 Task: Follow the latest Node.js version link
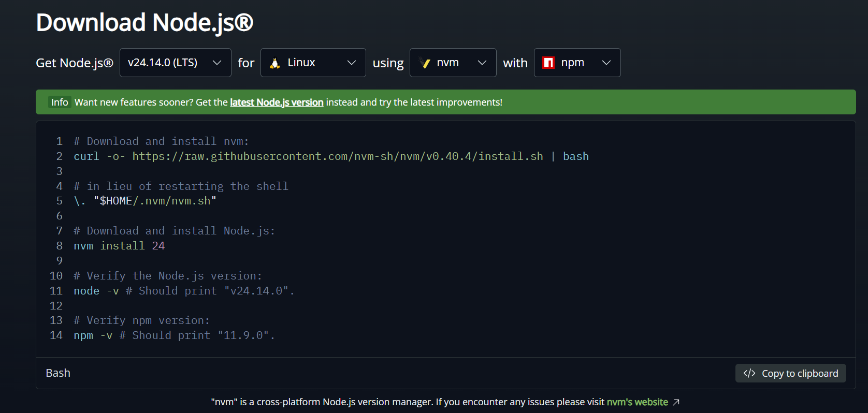[x=277, y=102]
